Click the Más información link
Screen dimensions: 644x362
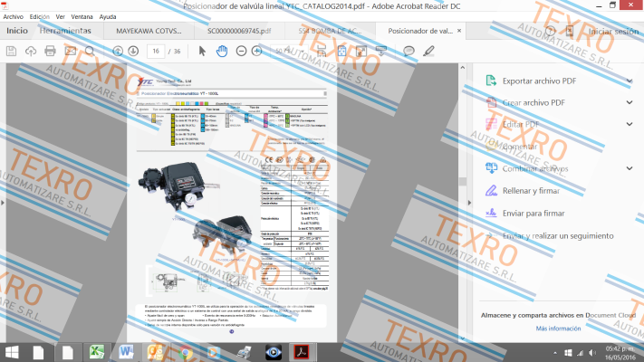[558, 329]
